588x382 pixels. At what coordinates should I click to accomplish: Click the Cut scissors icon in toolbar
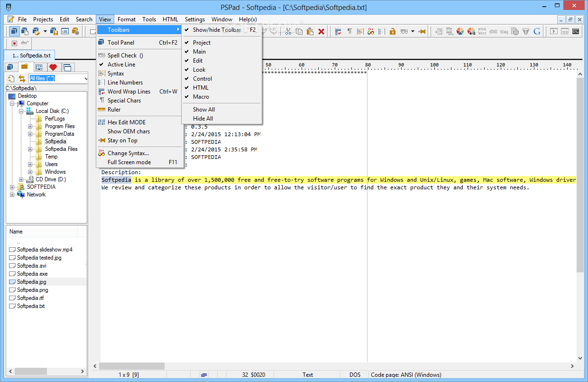288,31
